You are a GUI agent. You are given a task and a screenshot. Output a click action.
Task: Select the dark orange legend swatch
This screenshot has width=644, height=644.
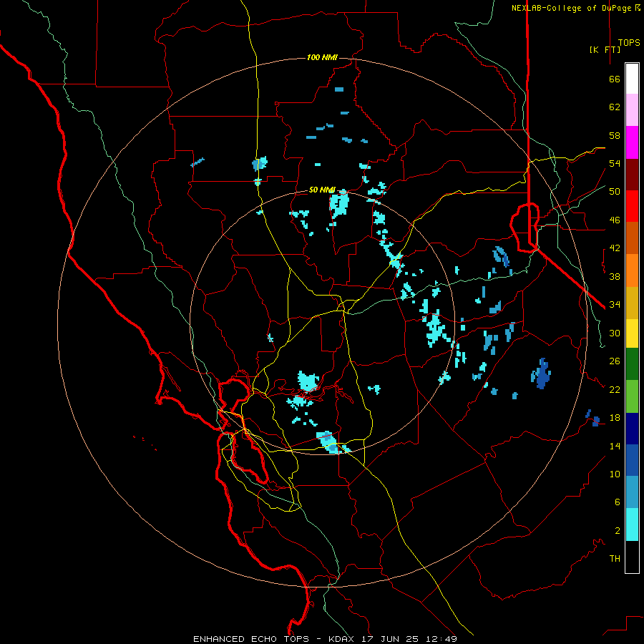click(632, 238)
